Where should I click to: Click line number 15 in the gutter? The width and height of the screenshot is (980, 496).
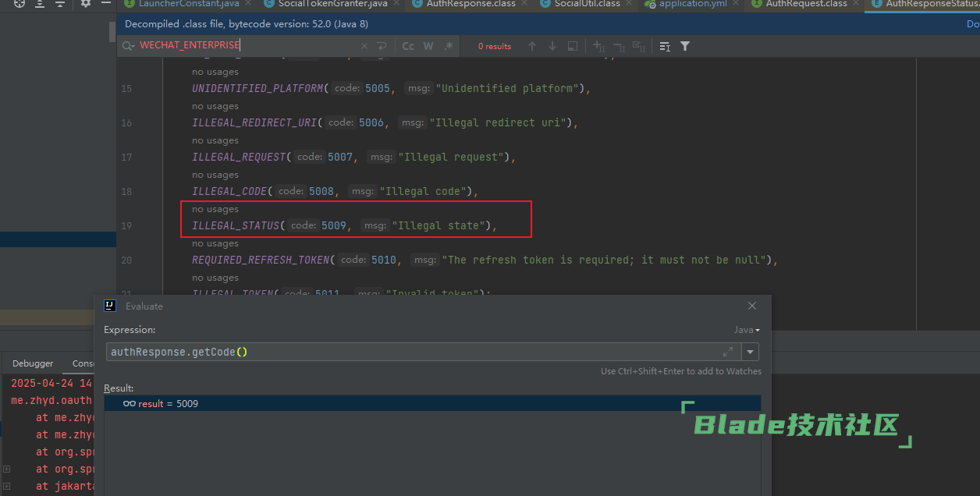(x=126, y=88)
